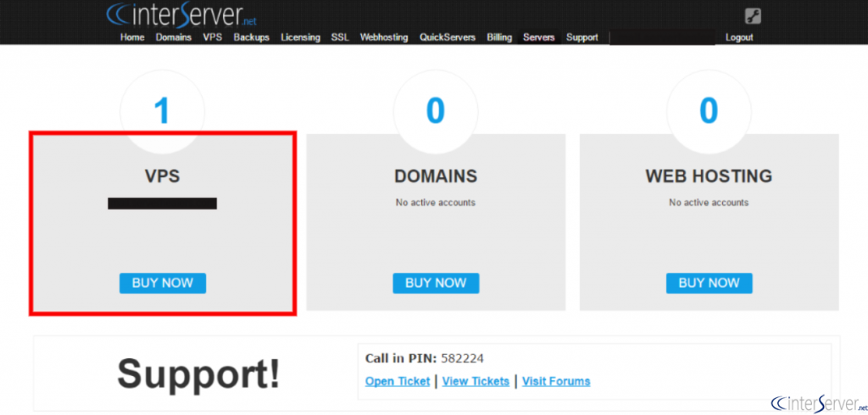Viewport: 868px width, 415px height.
Task: Select the DOMAINS card heading
Action: pos(436,177)
